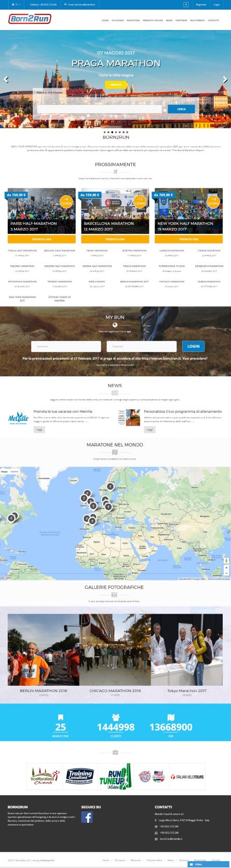The height and width of the screenshot is (868, 231).
Task: Expand the Offline chat widget
Action: pos(210,864)
